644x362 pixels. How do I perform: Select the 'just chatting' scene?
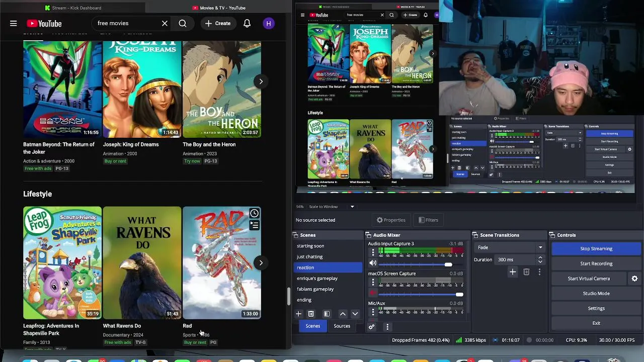328,256
